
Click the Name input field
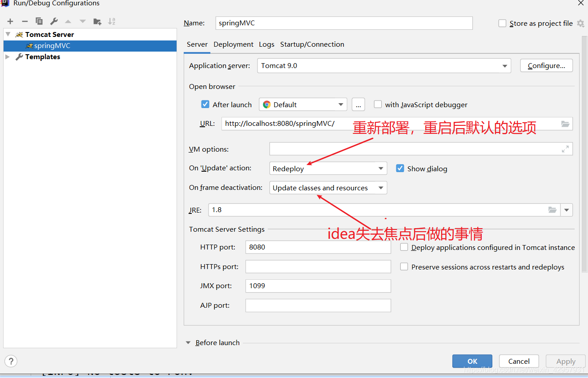(344, 23)
